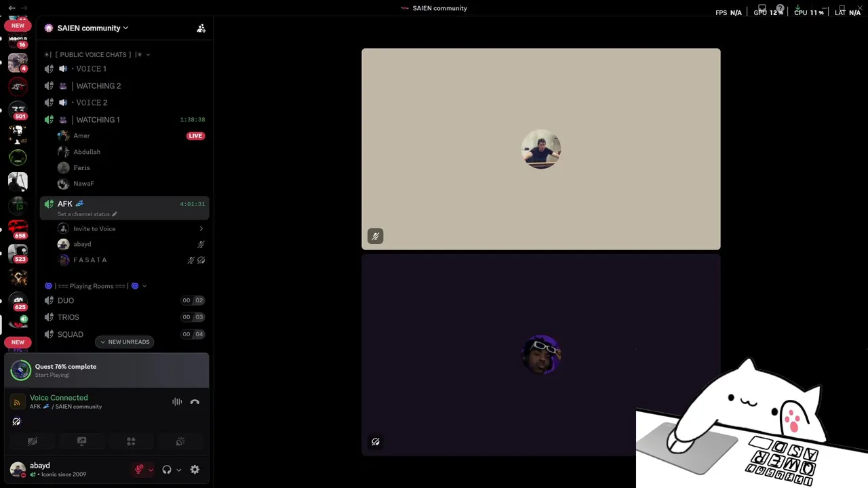The image size is (868, 488).
Task: Open the Quest 76% complete banner
Action: coord(107,370)
